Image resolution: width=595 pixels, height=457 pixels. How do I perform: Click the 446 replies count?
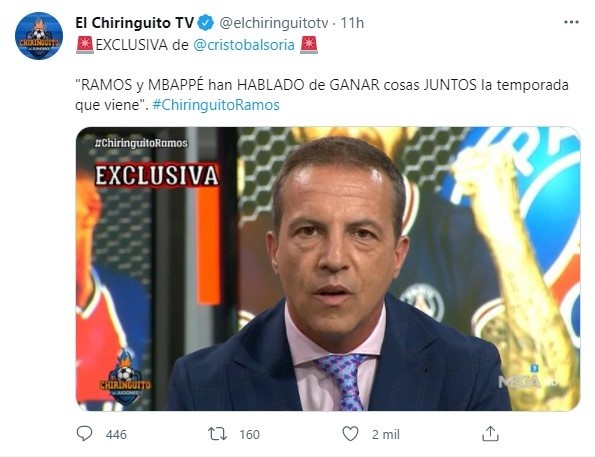point(116,434)
